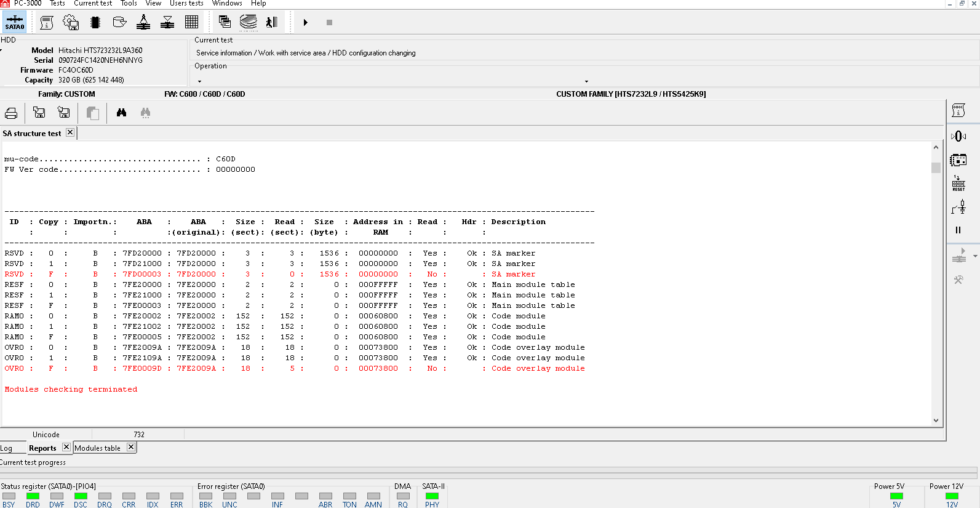The height and width of the screenshot is (508, 980).
Task: Click the model text Hitachi HTS723232L9A360
Action: click(100, 50)
